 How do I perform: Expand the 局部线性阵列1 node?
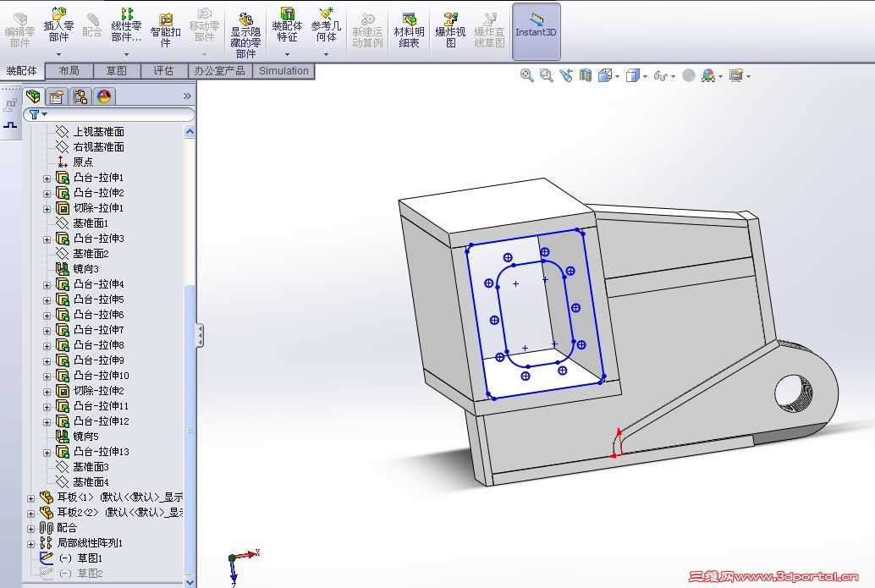pos(30,544)
